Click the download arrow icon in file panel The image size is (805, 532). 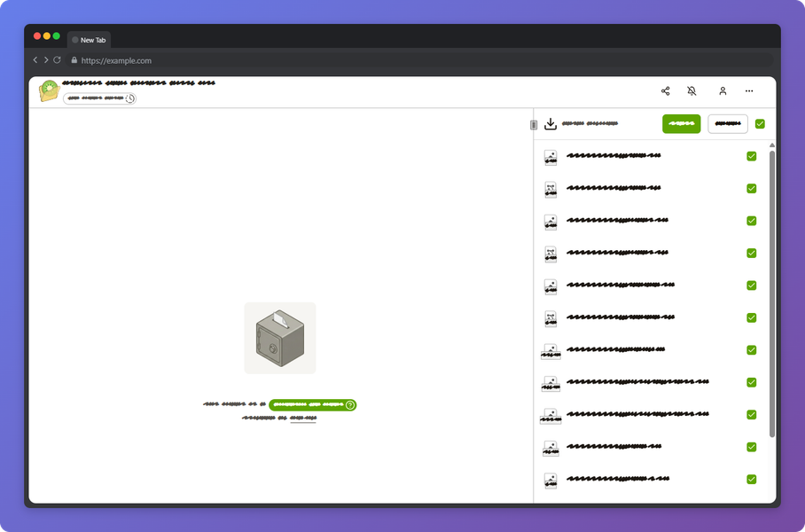pos(551,124)
